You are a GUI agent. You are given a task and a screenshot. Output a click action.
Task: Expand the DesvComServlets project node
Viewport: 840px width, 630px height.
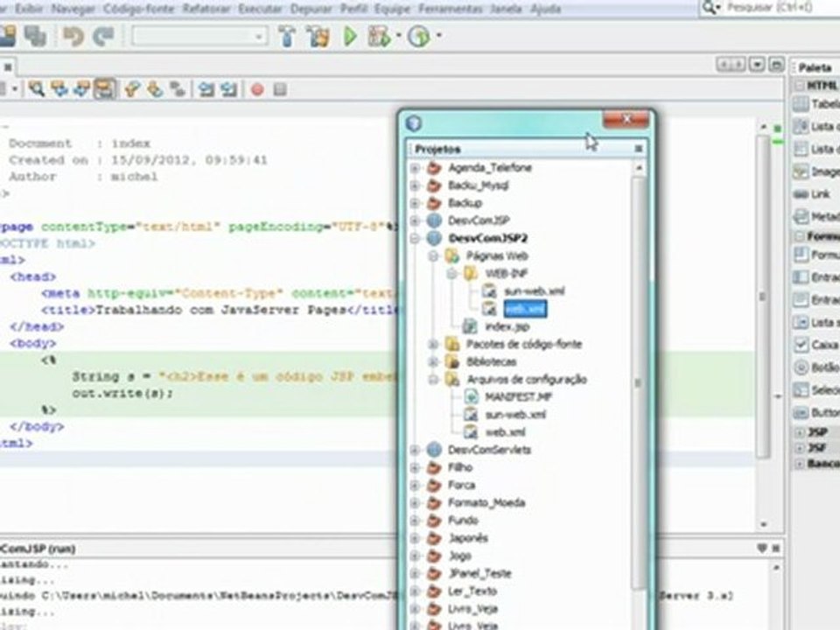click(x=415, y=450)
